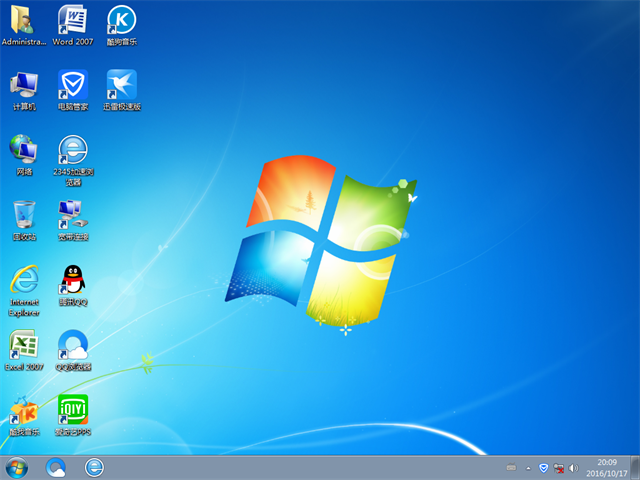Screen dimensions: 640x480
Task: Click the speaker volume icon in tray
Action: [x=574, y=467]
